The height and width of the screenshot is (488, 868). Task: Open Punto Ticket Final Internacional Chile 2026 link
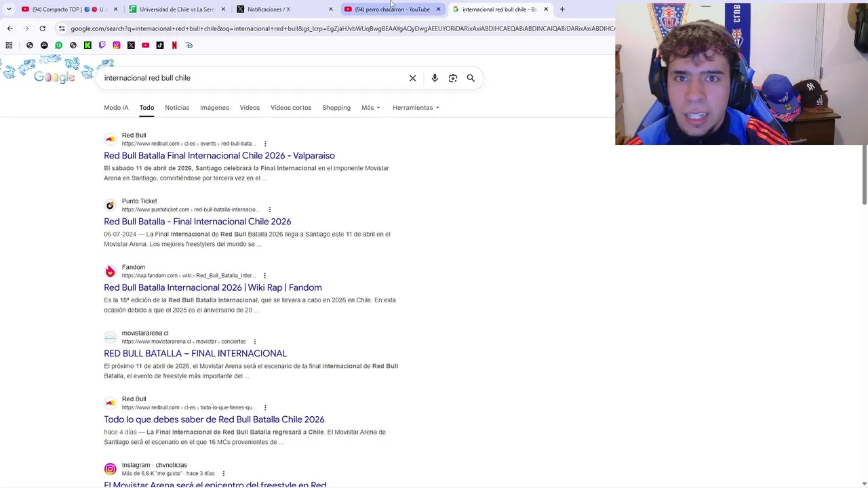point(197,222)
